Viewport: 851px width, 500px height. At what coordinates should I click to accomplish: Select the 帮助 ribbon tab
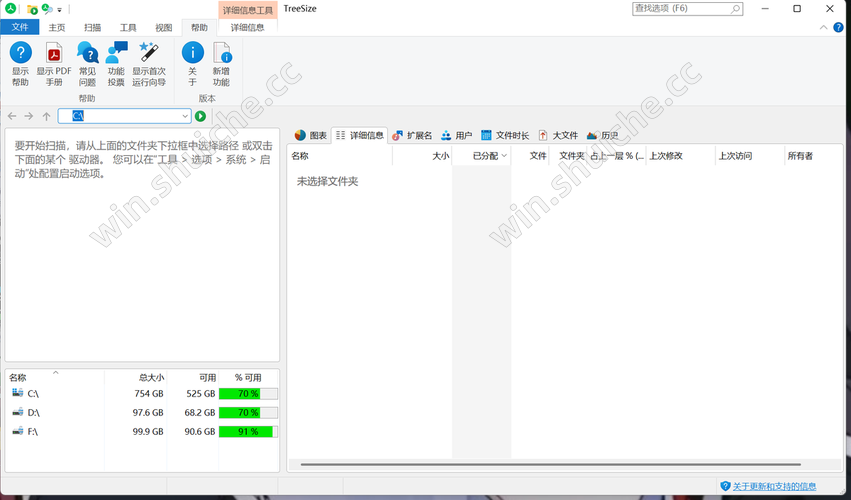tap(199, 28)
